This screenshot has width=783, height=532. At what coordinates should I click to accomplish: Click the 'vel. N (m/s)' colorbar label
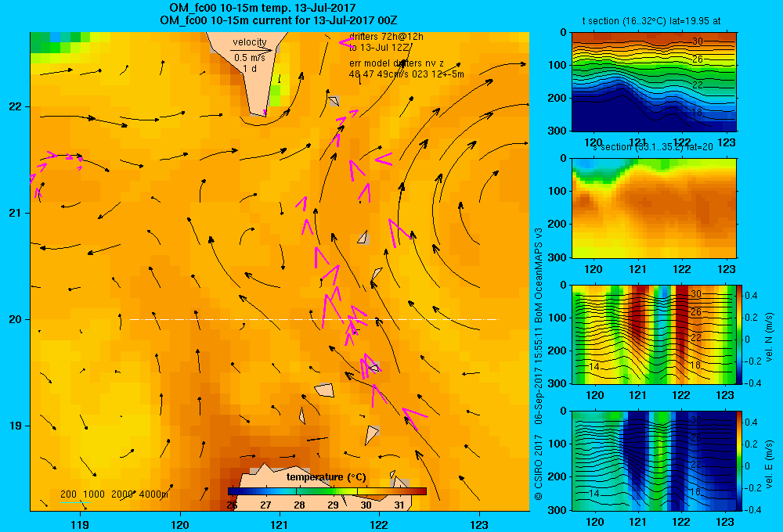pyautogui.click(x=769, y=337)
